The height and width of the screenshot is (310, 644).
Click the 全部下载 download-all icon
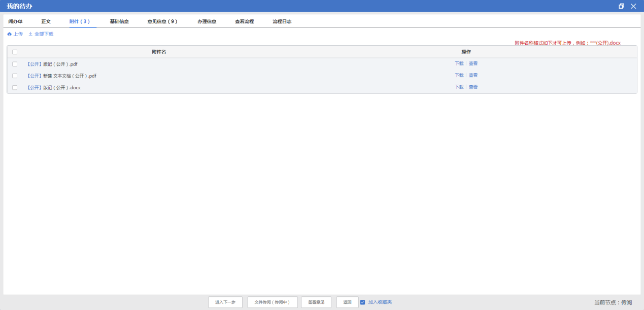click(x=30, y=34)
